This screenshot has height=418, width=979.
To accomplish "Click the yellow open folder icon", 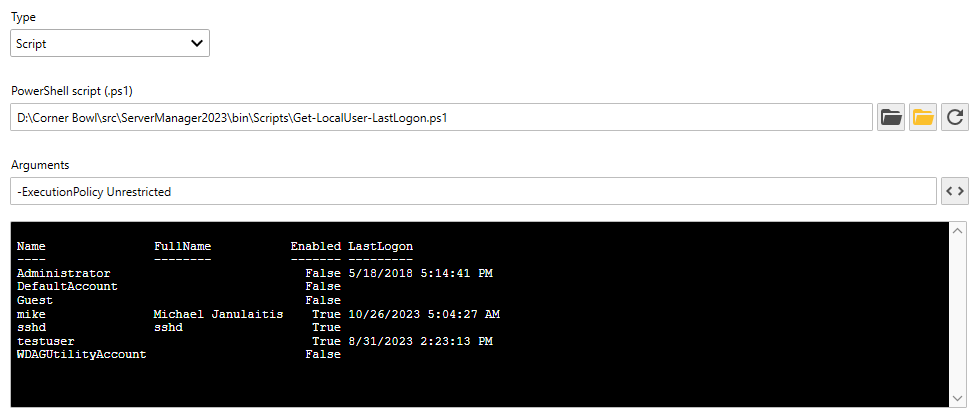I will (923, 117).
